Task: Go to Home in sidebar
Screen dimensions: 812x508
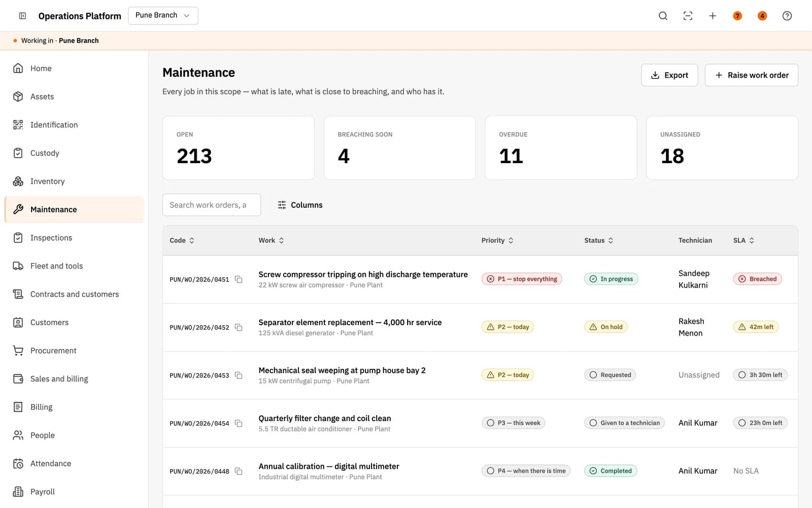Action: point(74,69)
